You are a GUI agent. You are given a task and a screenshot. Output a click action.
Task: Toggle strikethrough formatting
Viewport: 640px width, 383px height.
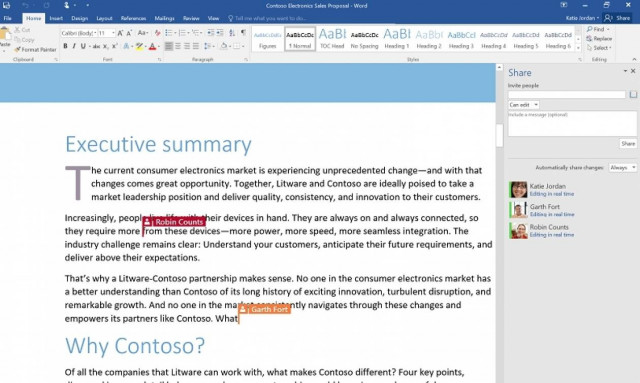(96, 47)
